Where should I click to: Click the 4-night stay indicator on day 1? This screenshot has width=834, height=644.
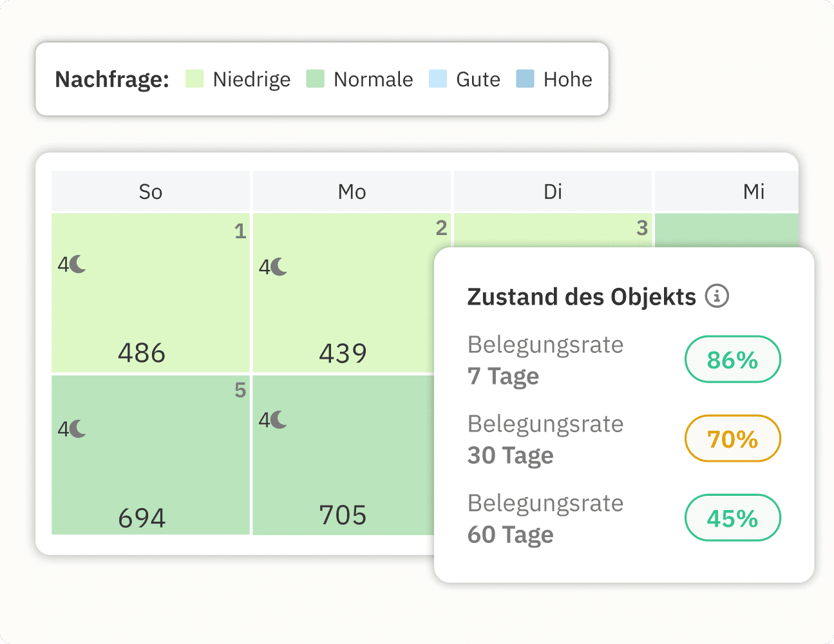tap(73, 264)
